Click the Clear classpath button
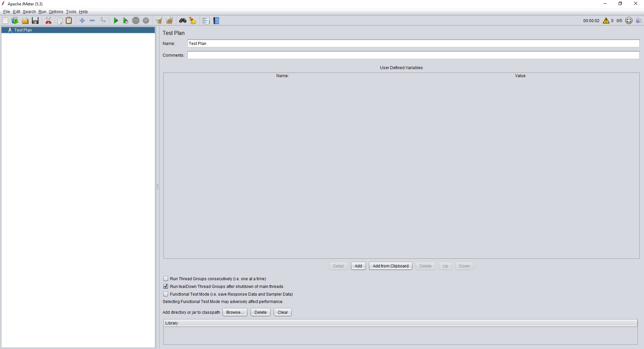Viewport: 644px width, 349px height. pyautogui.click(x=283, y=312)
